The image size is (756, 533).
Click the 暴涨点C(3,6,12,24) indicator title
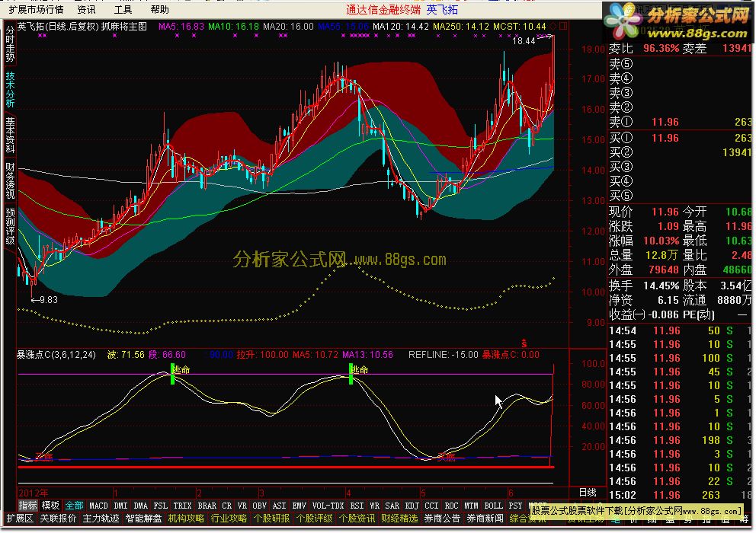[x=56, y=355]
